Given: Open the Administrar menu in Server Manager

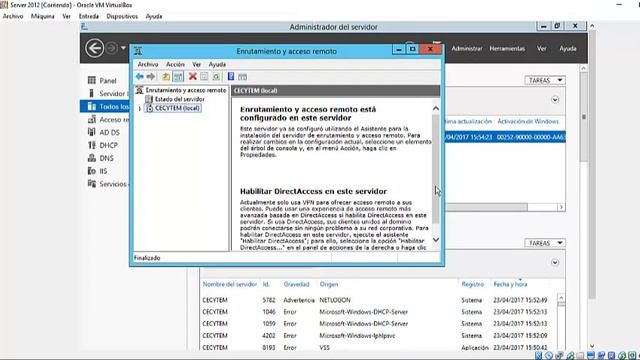Looking at the screenshot, I should point(467,48).
